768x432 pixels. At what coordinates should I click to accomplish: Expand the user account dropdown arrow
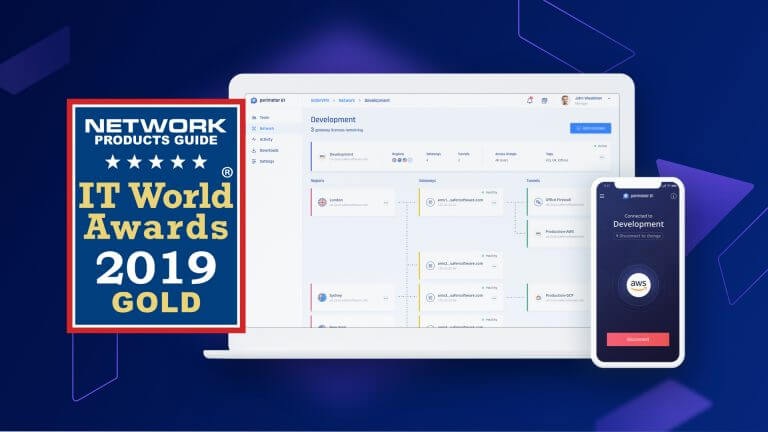(x=609, y=99)
